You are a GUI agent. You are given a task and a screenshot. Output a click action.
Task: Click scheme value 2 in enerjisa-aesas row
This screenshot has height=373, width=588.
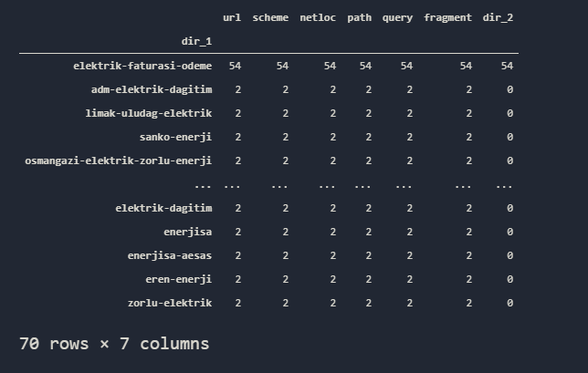(286, 255)
